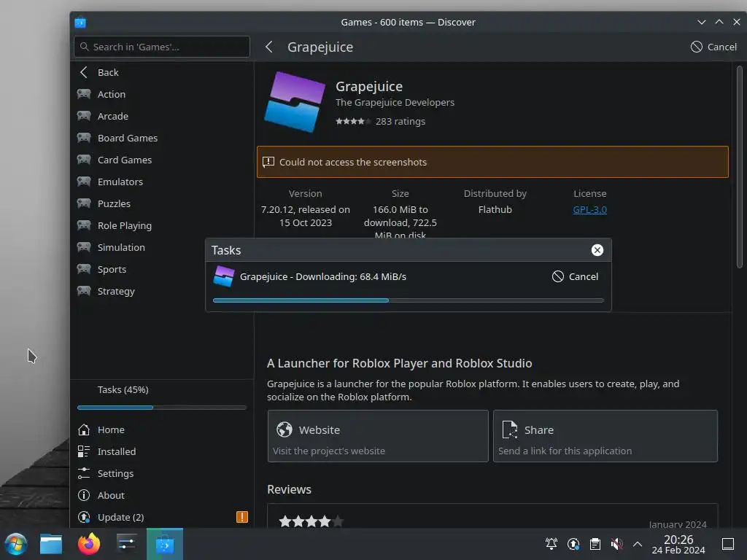Click the Discover app icon in title bar
This screenshot has width=747, height=560.
pos(80,23)
